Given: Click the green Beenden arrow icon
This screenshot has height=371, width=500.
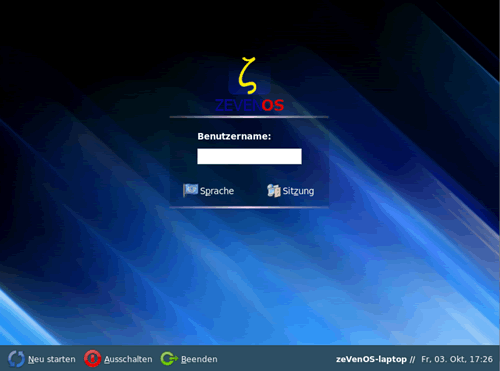Looking at the screenshot, I should 169,359.
